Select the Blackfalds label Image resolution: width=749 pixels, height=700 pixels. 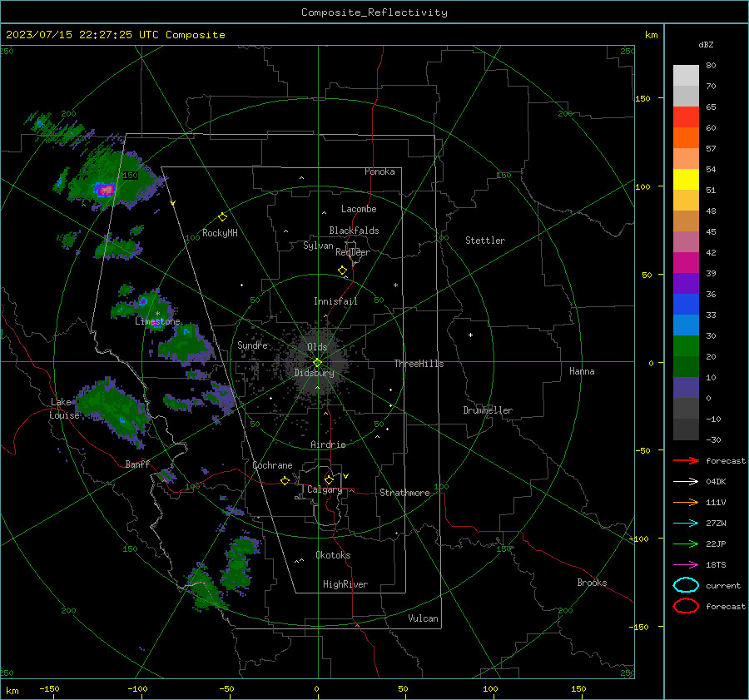[354, 231]
